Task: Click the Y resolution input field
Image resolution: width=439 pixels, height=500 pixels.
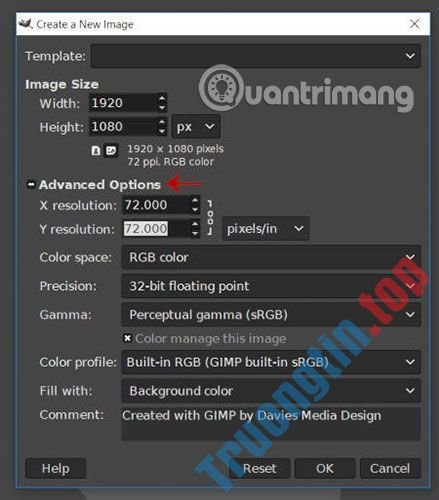Action: [156, 229]
